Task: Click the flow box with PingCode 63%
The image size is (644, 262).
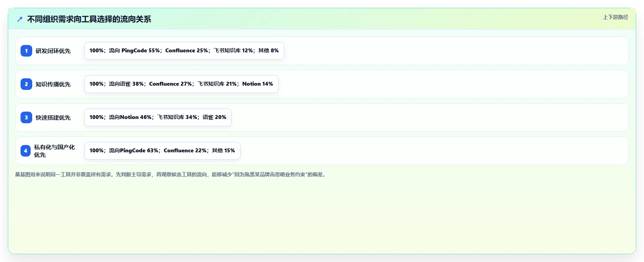Action: pyautogui.click(x=162, y=151)
